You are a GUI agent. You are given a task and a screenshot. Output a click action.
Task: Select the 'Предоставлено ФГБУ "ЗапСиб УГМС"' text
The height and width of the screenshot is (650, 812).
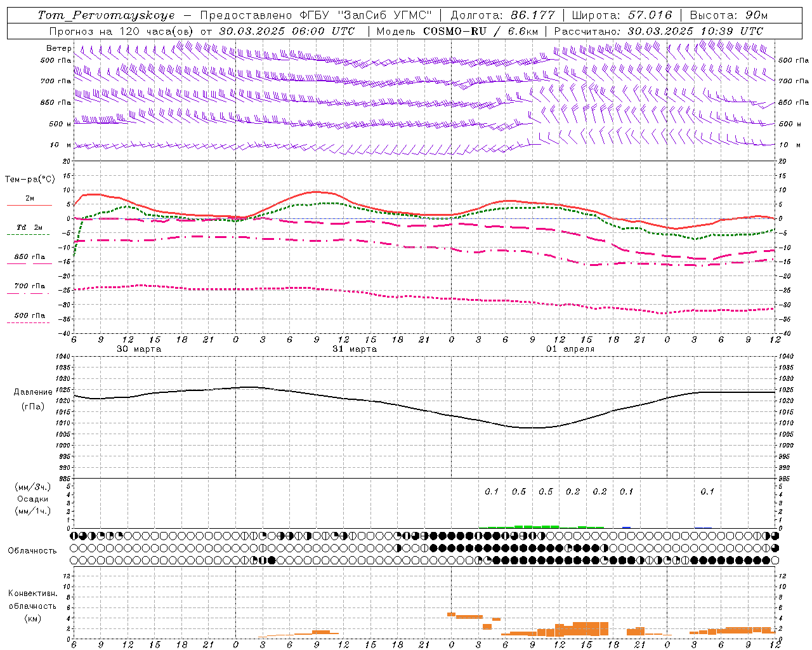(x=315, y=15)
